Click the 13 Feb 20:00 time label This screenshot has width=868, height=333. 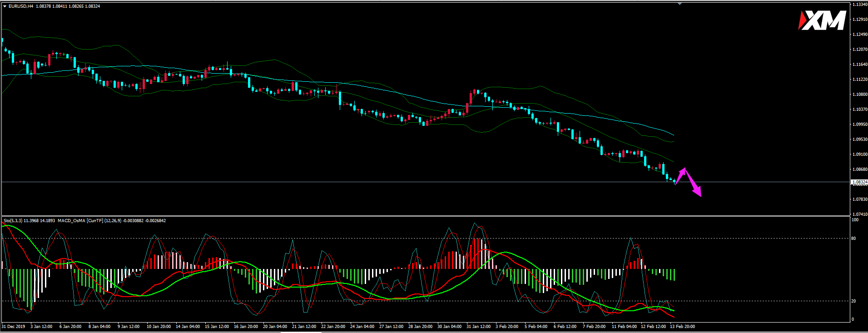(x=682, y=327)
